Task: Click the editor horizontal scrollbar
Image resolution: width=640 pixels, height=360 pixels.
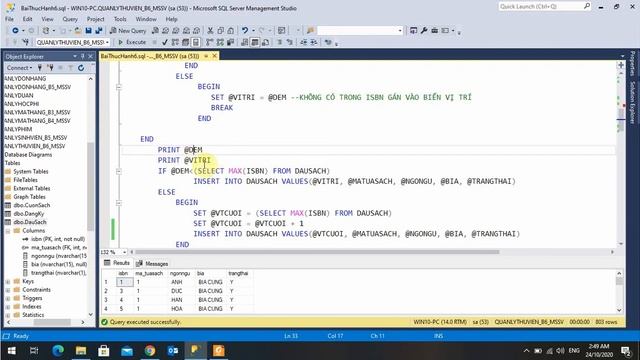Action: pyautogui.click(x=317, y=252)
